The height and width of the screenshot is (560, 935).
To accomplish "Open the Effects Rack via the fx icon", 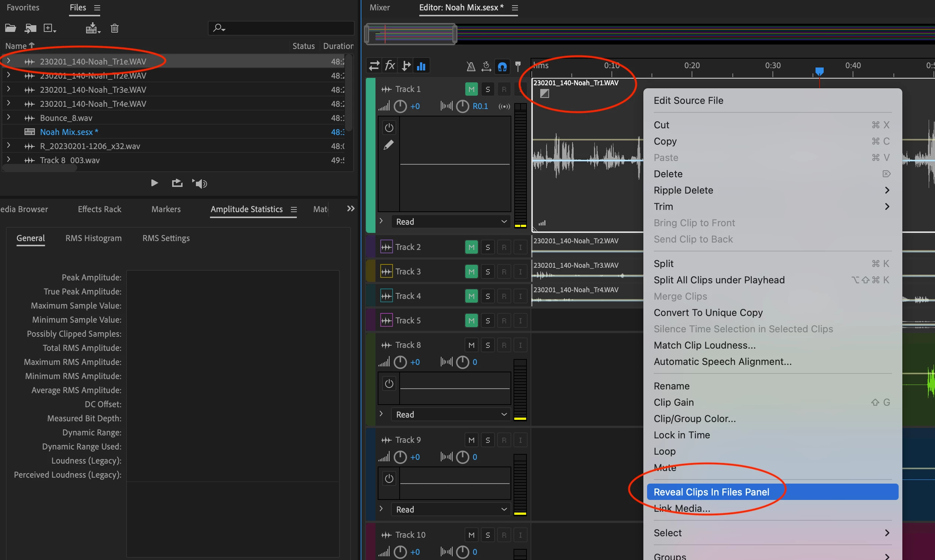I will coord(390,65).
